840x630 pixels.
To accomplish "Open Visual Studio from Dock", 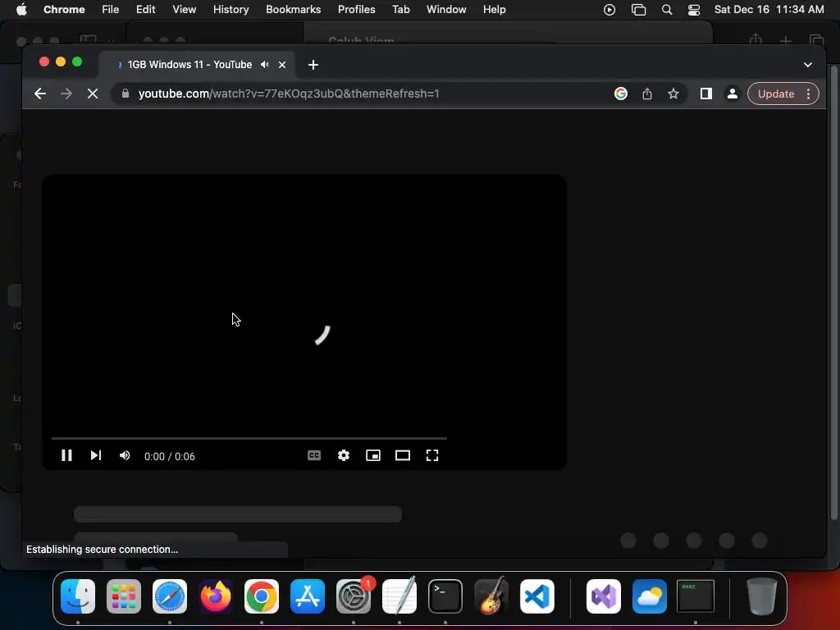I will pos(604,596).
